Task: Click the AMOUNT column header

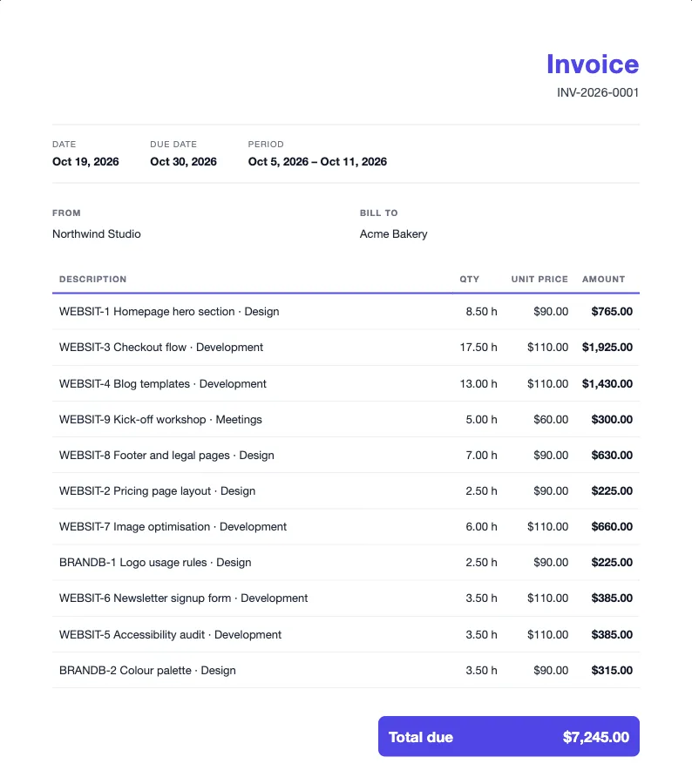Action: pos(603,279)
